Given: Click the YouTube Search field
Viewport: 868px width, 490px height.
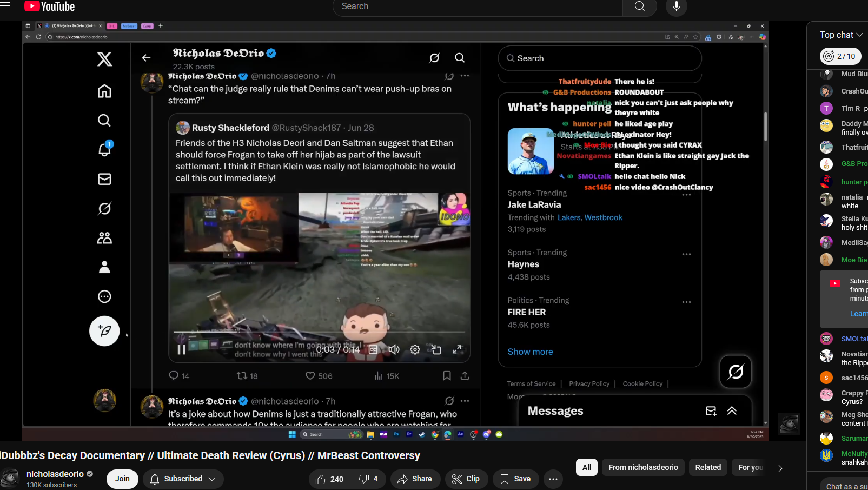Looking at the screenshot, I should [478, 6].
